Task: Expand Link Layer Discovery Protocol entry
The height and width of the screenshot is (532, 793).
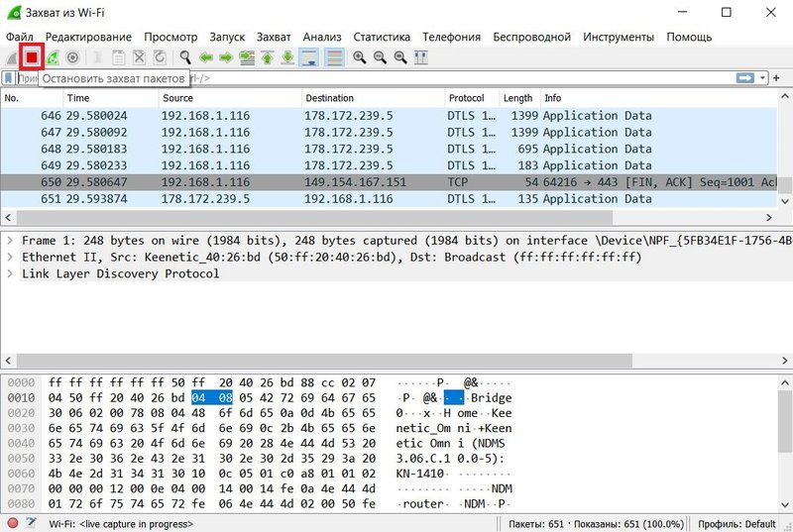Action: [x=10, y=273]
